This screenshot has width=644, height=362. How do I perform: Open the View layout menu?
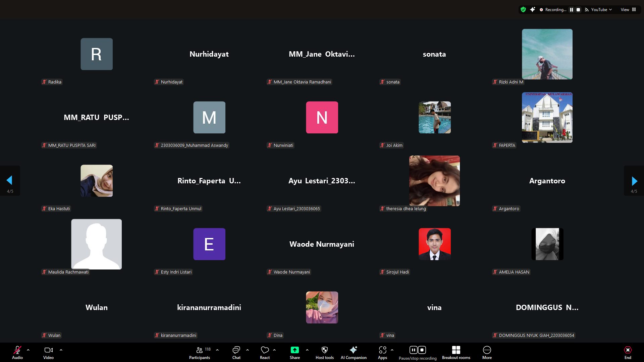tap(628, 10)
